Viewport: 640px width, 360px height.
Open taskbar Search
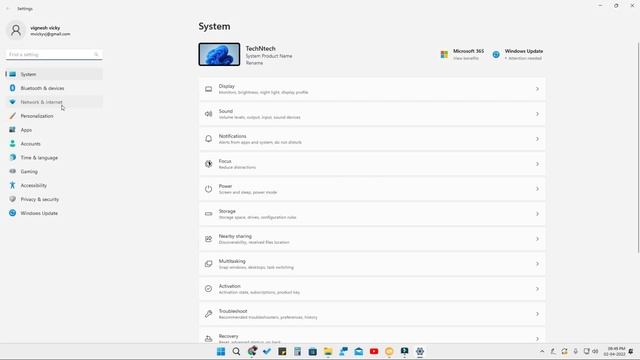tap(236, 351)
